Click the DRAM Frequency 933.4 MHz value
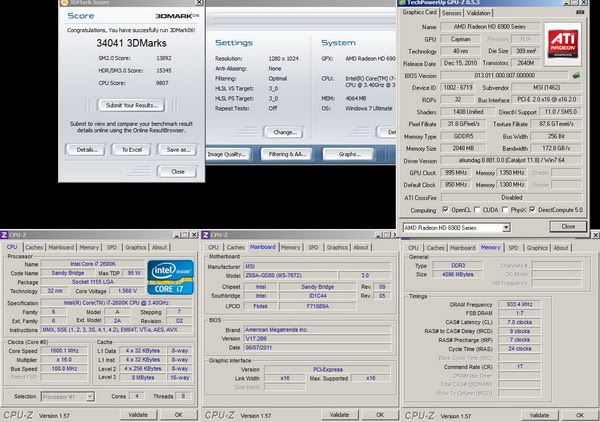The height and width of the screenshot is (422, 600). [520, 305]
